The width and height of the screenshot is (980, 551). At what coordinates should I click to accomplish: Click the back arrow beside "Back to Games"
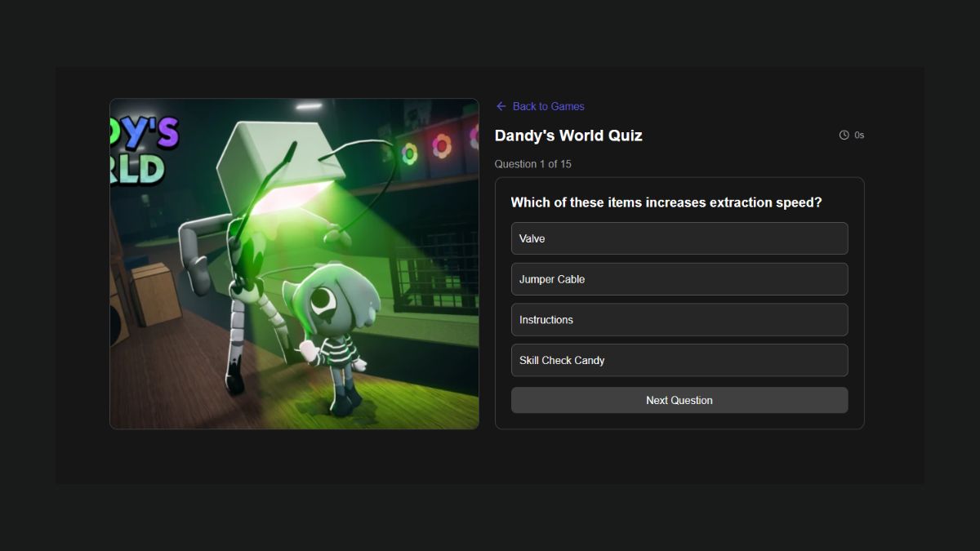pyautogui.click(x=501, y=106)
